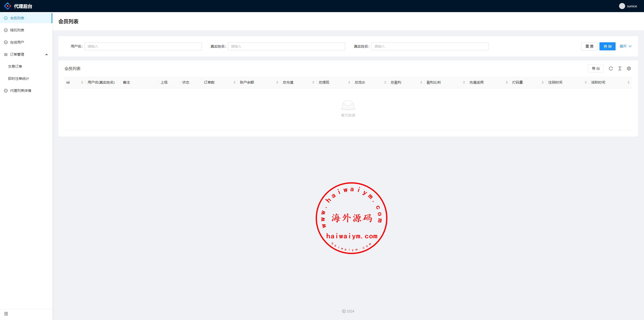The height and width of the screenshot is (320, 644).
Task: Click the refresh icon in table toolbar
Action: 611,68
